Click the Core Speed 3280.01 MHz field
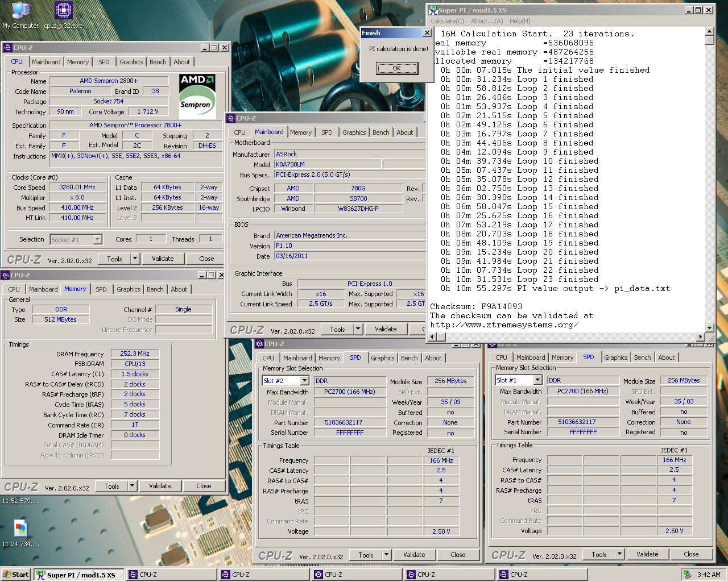This screenshot has height=582, width=728. [x=77, y=187]
